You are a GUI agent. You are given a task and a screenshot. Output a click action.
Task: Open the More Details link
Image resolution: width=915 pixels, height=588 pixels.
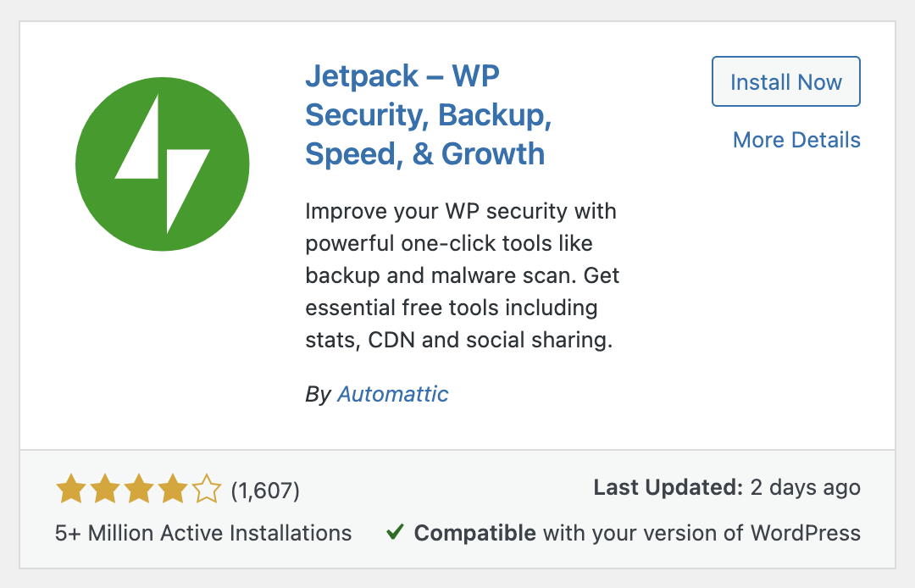(796, 140)
